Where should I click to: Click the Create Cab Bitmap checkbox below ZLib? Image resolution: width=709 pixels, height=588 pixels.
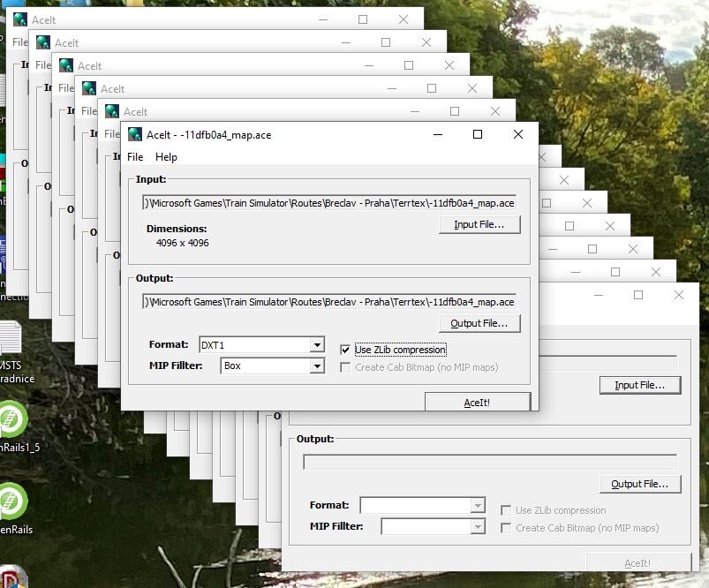(x=345, y=367)
